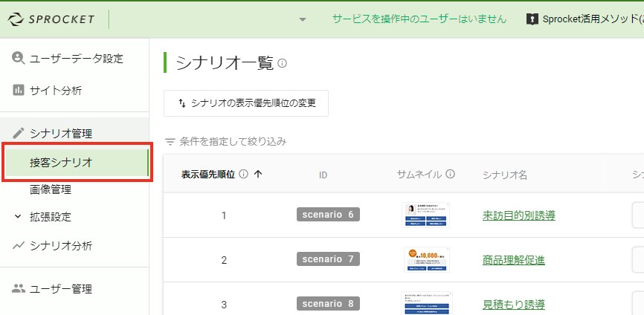
Task: Click シナリオの表示優先順位の変更 button
Action: click(x=246, y=103)
